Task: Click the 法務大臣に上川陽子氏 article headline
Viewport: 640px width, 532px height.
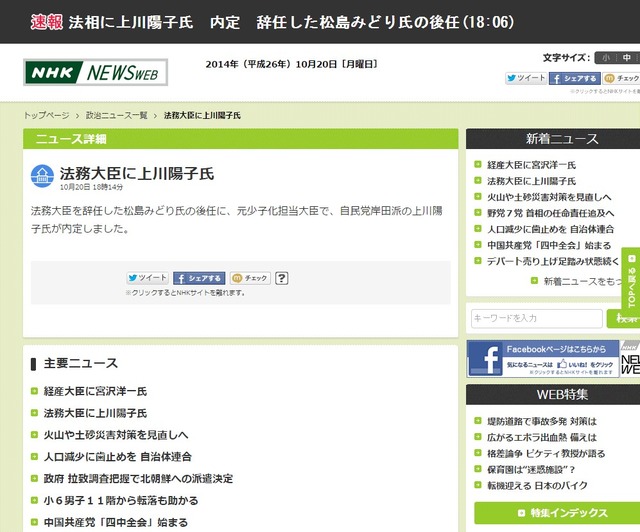Action: coord(137,174)
